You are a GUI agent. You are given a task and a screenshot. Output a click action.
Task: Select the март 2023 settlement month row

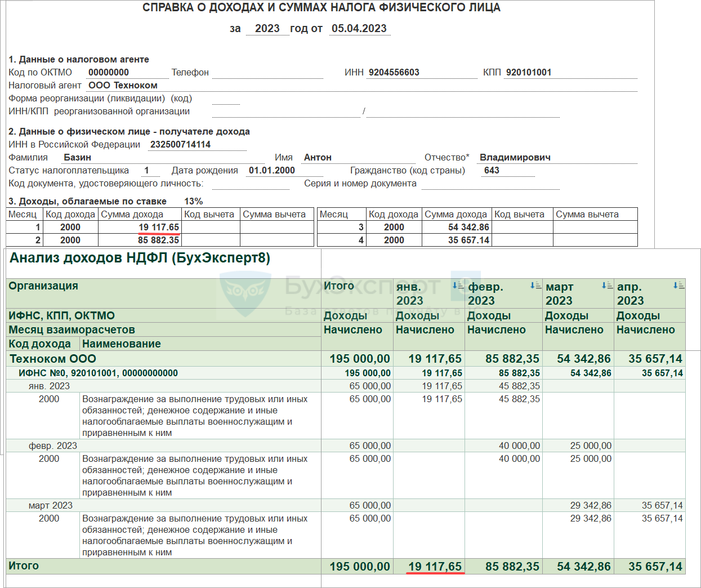tap(346, 505)
